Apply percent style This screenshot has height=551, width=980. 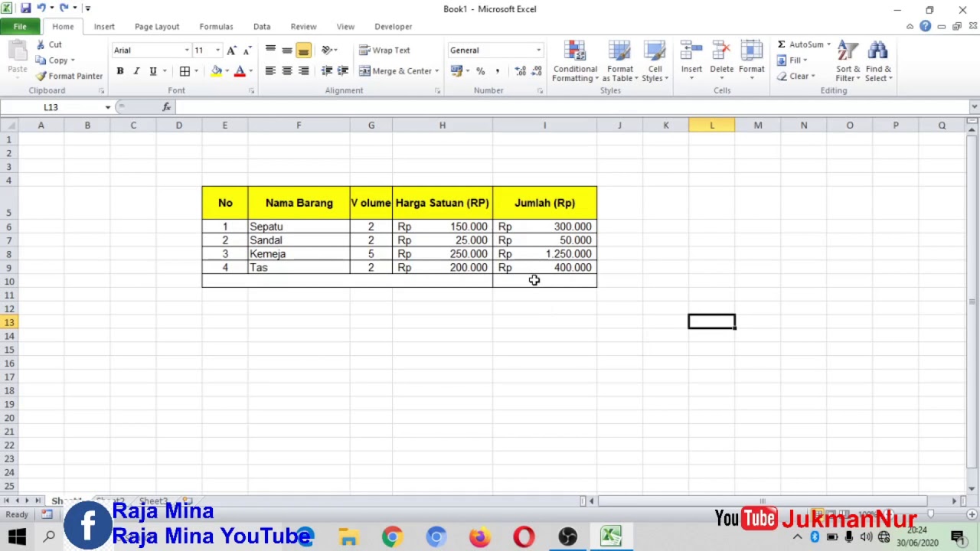[x=481, y=71]
